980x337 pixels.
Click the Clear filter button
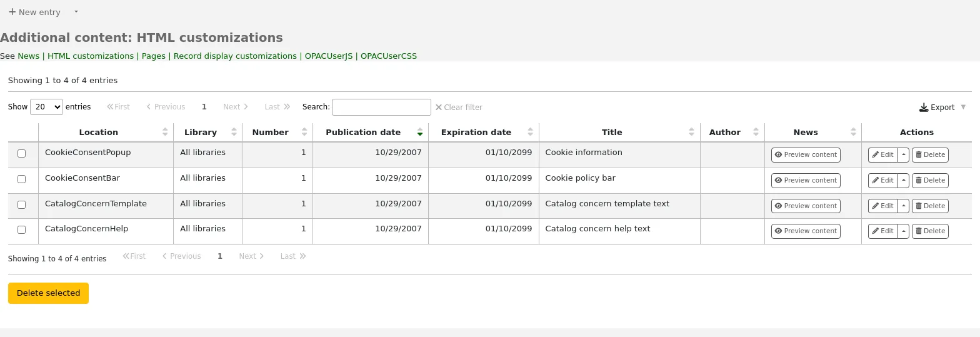[459, 107]
